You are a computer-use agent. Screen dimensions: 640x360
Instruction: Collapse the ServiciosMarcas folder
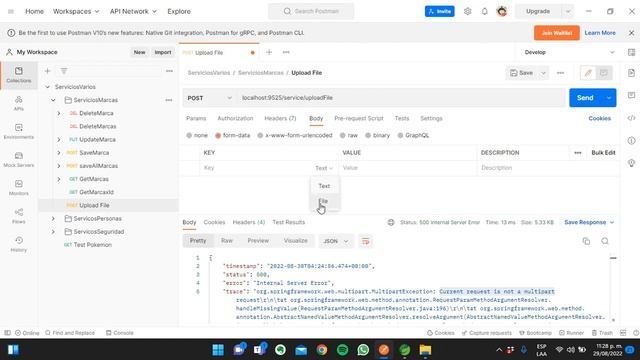point(53,100)
